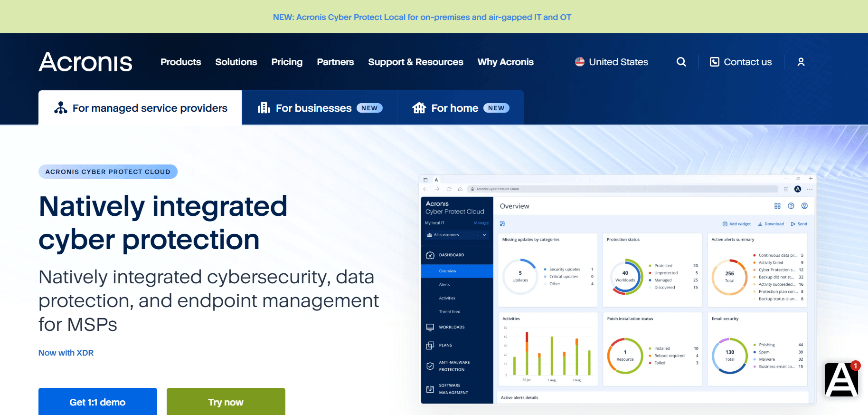Click the 'Reboot required' legend entry
Screen dimensions: 868x415
point(670,356)
